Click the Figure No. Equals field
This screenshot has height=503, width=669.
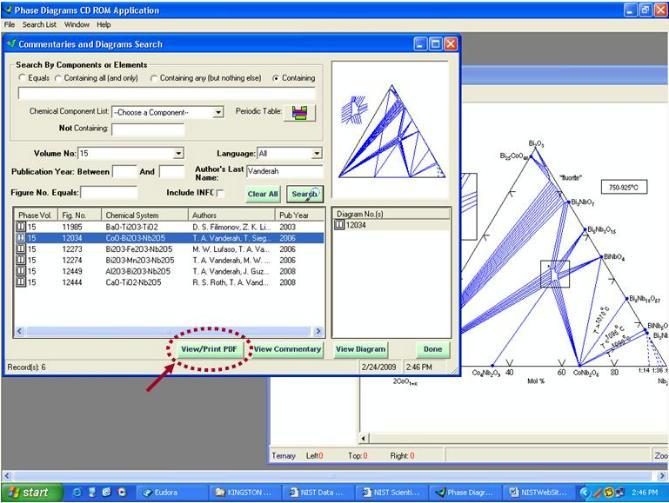109,192
